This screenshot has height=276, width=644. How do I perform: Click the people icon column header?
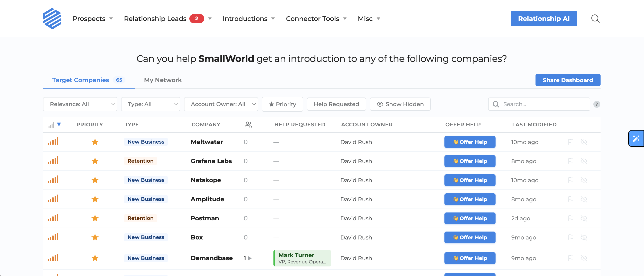pyautogui.click(x=248, y=125)
